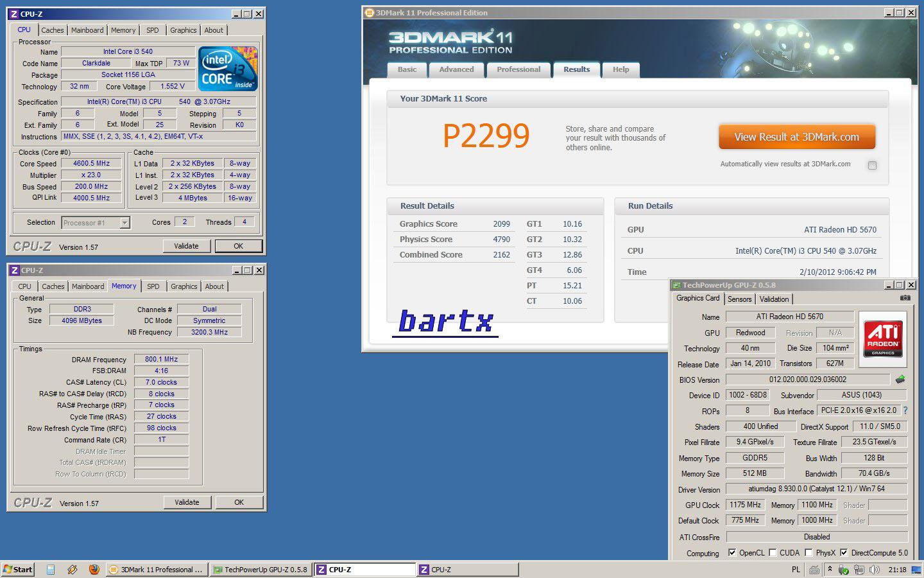Open SPD tab in bottom CPU-Z window

(x=153, y=286)
